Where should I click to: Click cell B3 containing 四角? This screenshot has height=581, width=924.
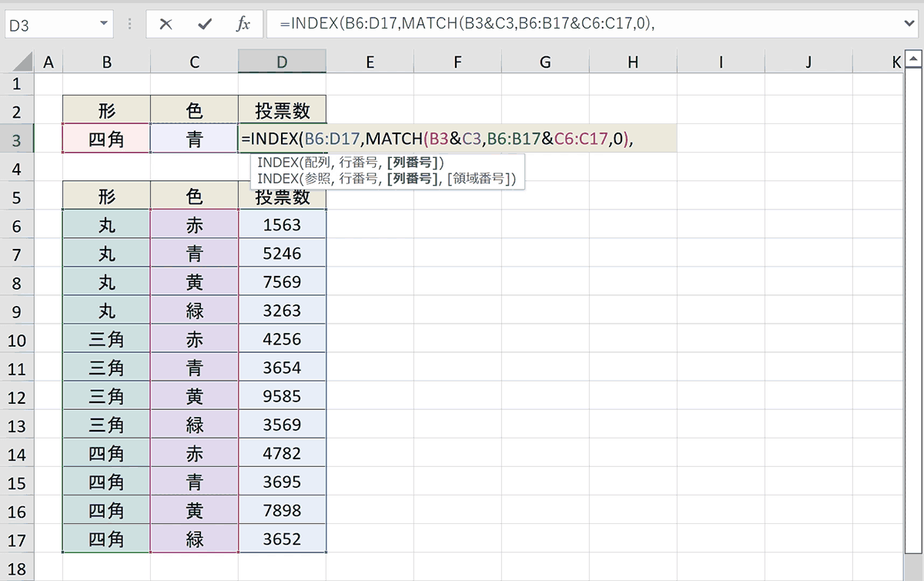click(x=106, y=139)
